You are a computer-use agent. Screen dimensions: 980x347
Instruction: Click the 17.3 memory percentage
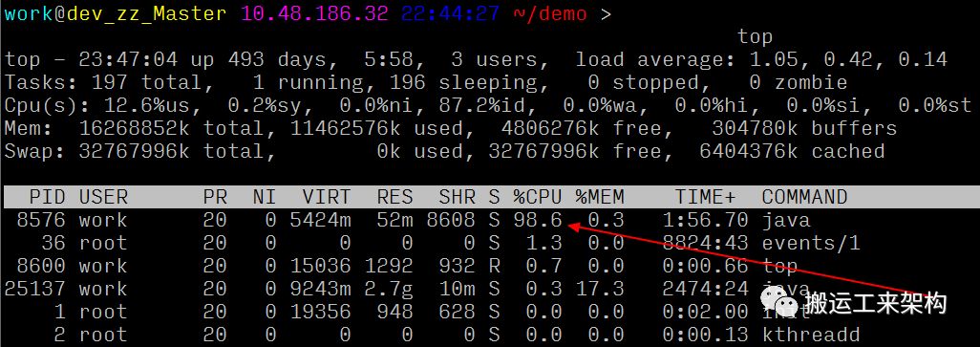(600, 289)
